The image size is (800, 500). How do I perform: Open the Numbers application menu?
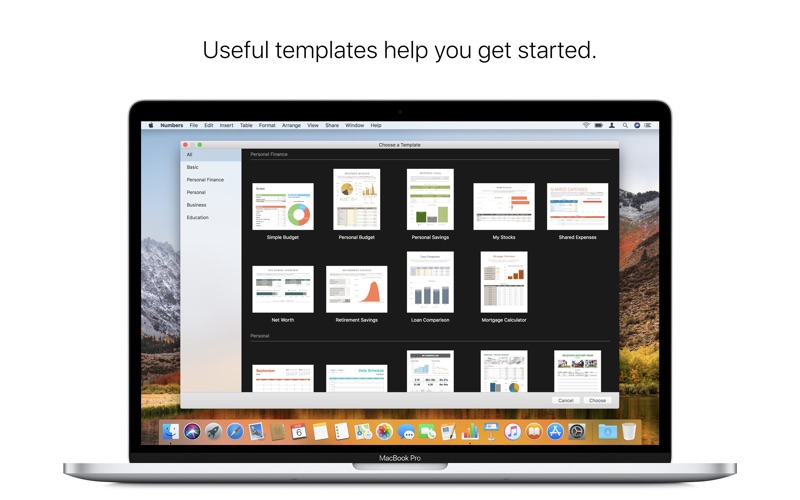[171, 125]
